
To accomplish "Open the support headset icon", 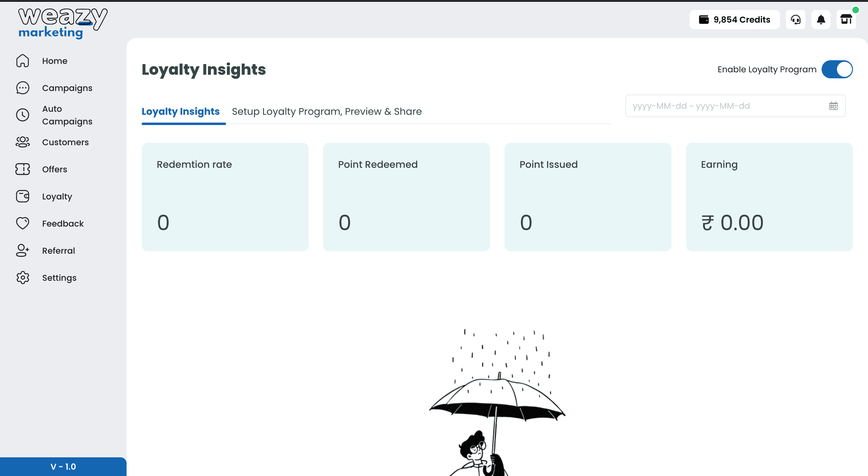I will [796, 20].
